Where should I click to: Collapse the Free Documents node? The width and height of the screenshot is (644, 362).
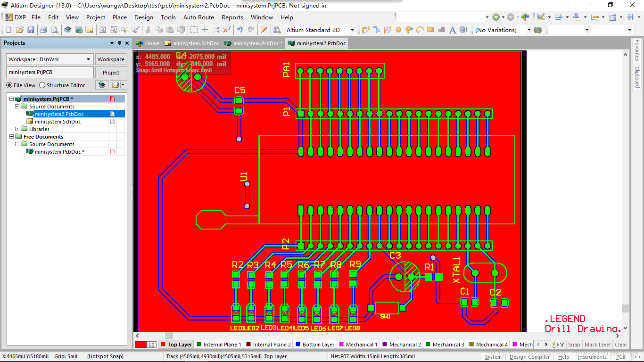[x=12, y=137]
